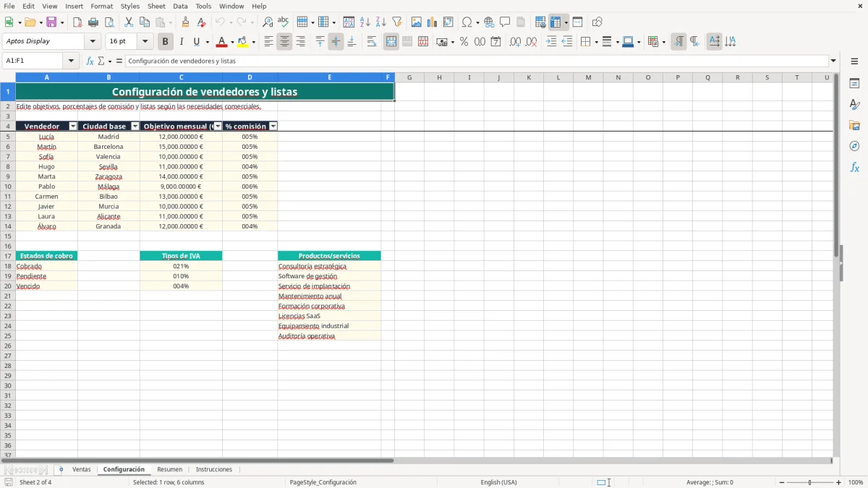Clear direct formatting

coord(202,22)
